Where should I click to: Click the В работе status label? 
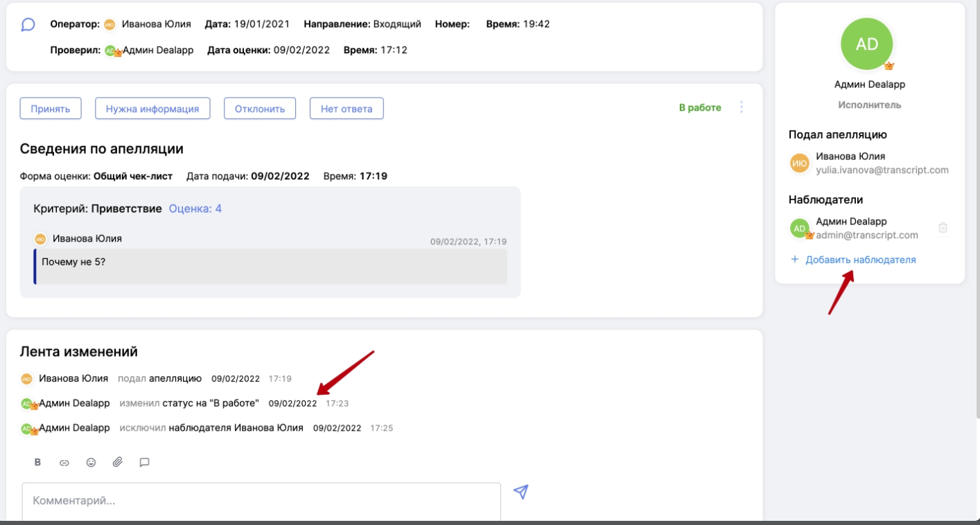699,108
